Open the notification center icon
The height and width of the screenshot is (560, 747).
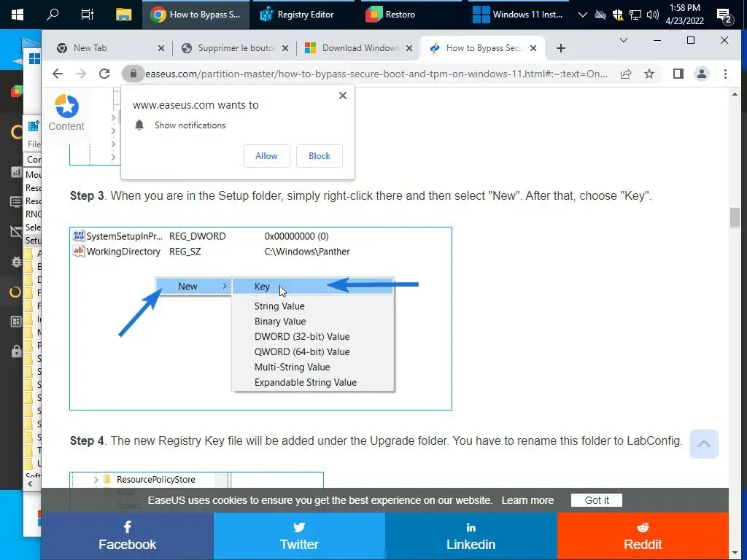point(724,16)
